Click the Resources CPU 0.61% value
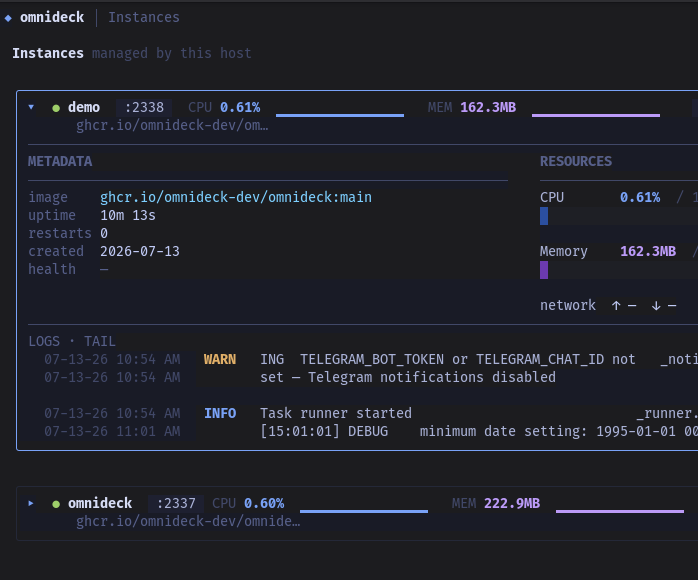698x580 pixels. pyautogui.click(x=640, y=197)
